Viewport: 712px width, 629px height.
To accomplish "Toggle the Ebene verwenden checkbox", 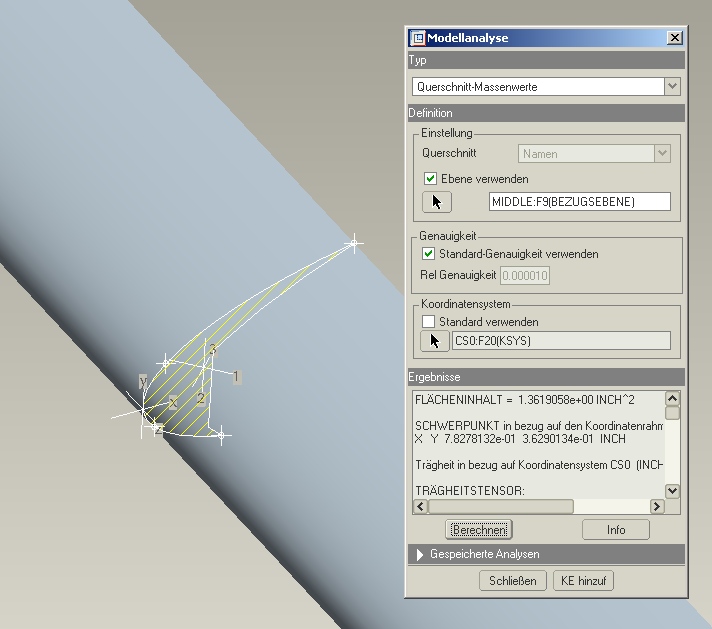I will pyautogui.click(x=430, y=178).
